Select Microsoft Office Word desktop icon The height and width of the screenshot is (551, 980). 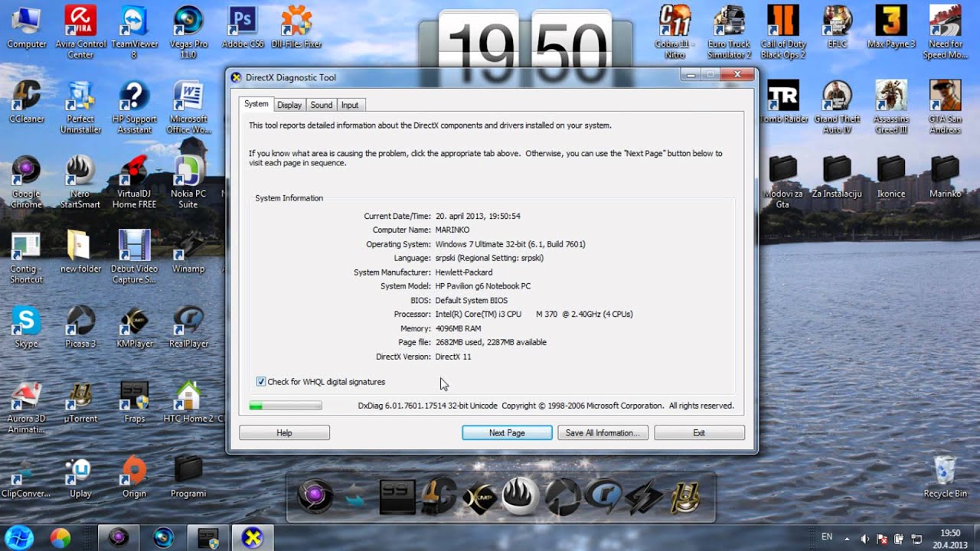pyautogui.click(x=188, y=106)
